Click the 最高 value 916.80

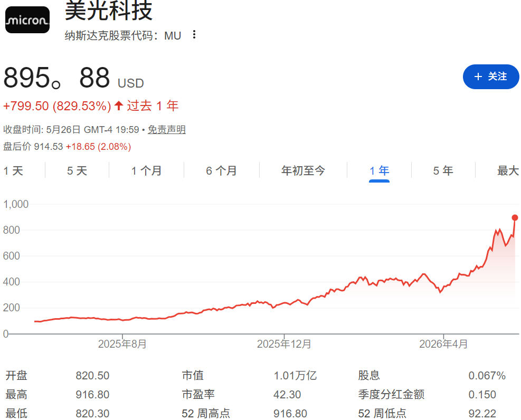[92, 395]
